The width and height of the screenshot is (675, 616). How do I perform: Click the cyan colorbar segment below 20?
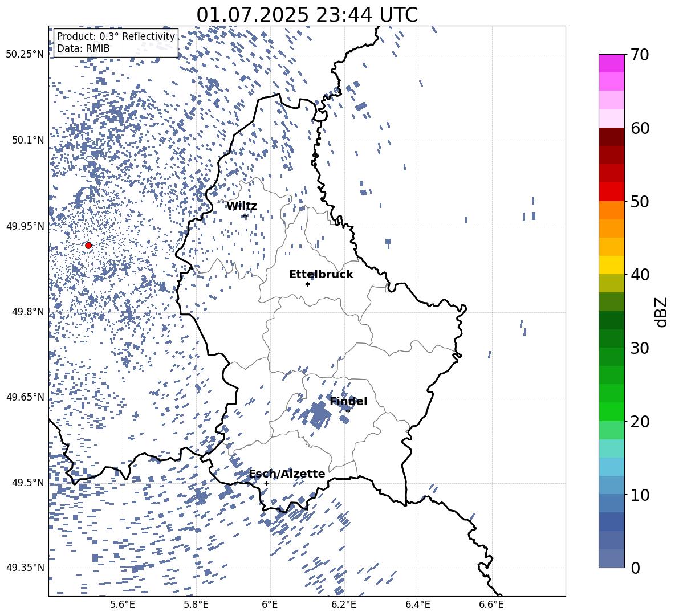[611, 448]
